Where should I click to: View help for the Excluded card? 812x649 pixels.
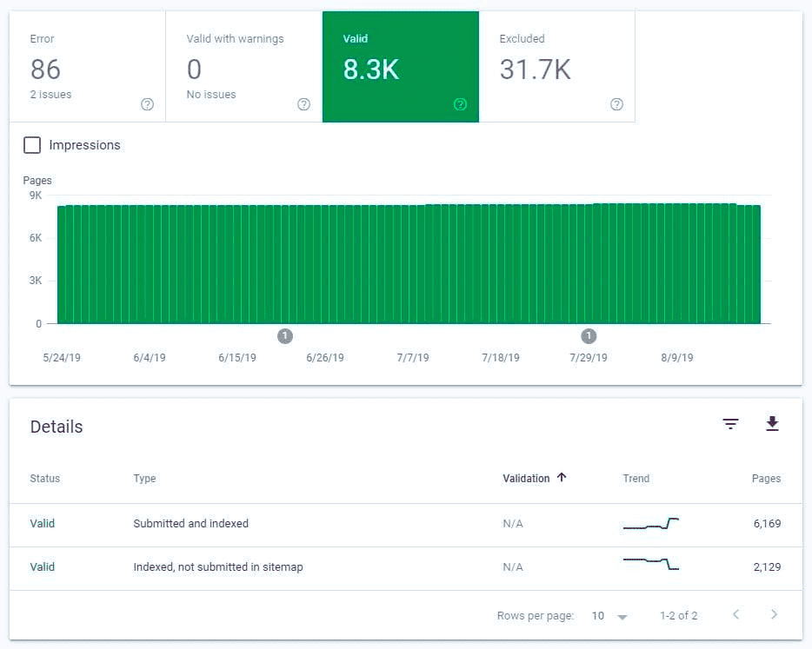coord(616,103)
